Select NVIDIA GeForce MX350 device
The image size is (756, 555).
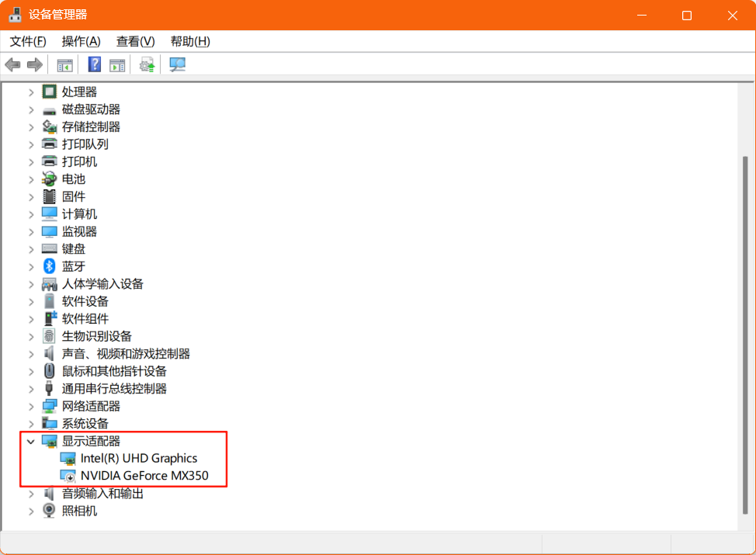tap(144, 476)
